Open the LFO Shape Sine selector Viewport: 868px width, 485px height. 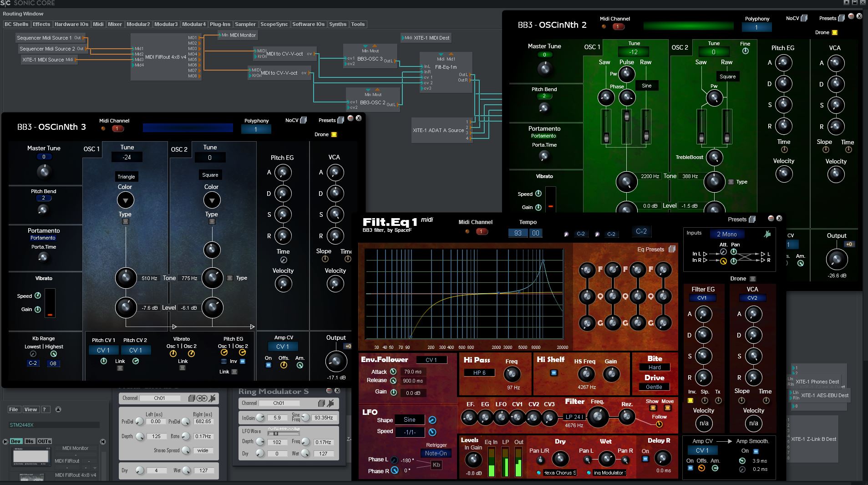(409, 419)
